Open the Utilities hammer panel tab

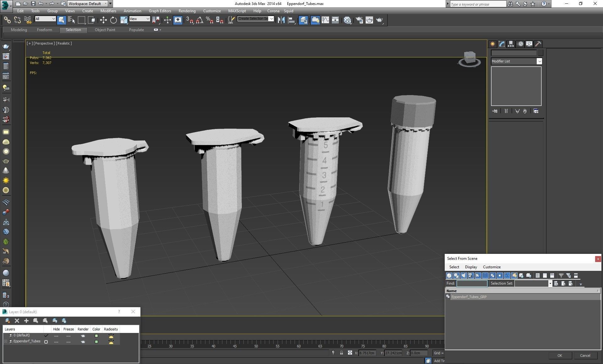[x=538, y=44]
